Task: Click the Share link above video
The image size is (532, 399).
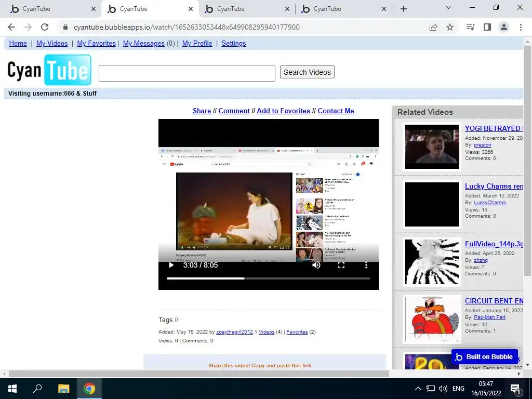Action: [x=202, y=111]
